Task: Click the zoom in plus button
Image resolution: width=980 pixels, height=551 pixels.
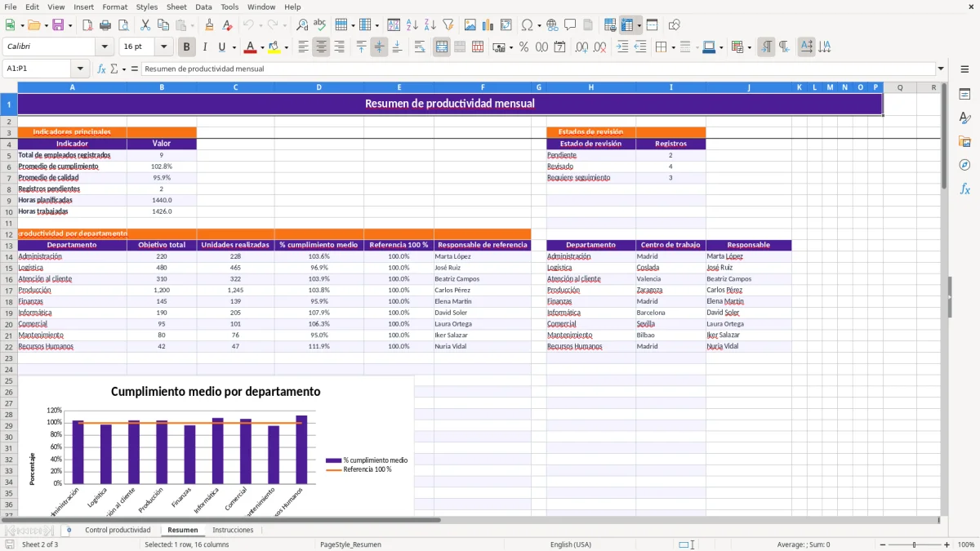Action: 947,544
